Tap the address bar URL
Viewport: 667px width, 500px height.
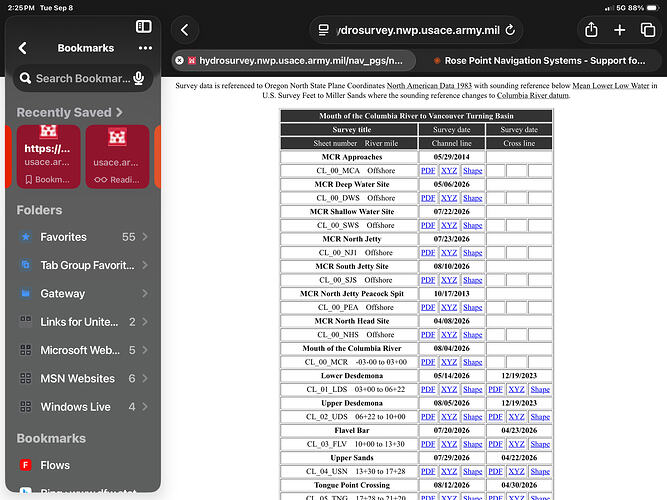tap(418, 30)
